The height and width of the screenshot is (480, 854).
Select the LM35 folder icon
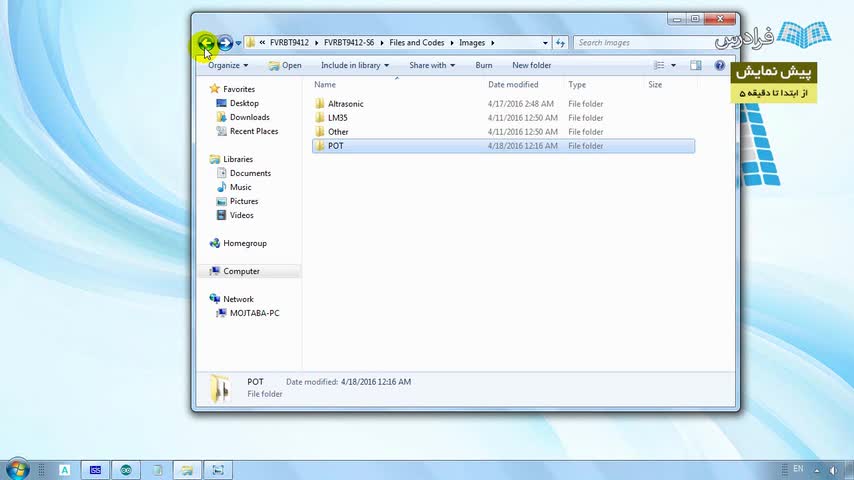(x=320, y=118)
